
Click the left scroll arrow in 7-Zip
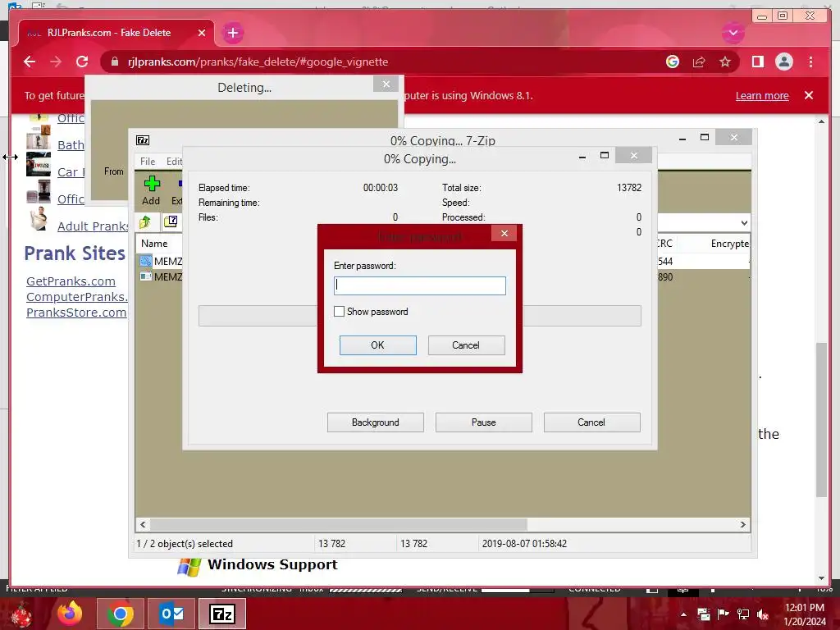143,524
